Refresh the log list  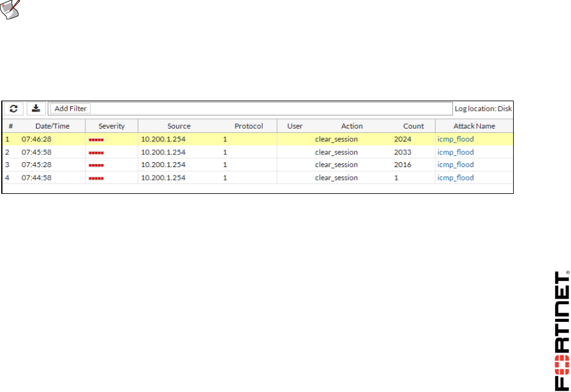click(13, 109)
